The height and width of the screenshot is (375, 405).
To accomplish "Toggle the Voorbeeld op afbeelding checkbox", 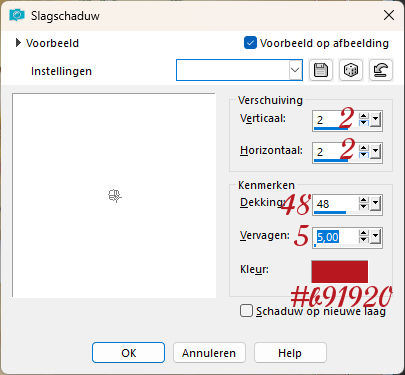I will (250, 43).
